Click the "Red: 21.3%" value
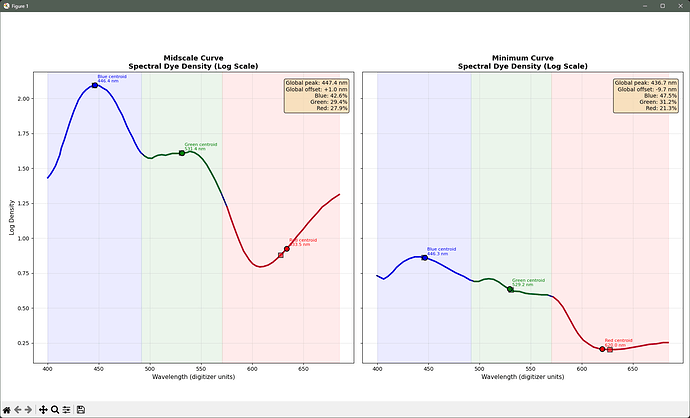The height and width of the screenshot is (418, 690). click(661, 108)
